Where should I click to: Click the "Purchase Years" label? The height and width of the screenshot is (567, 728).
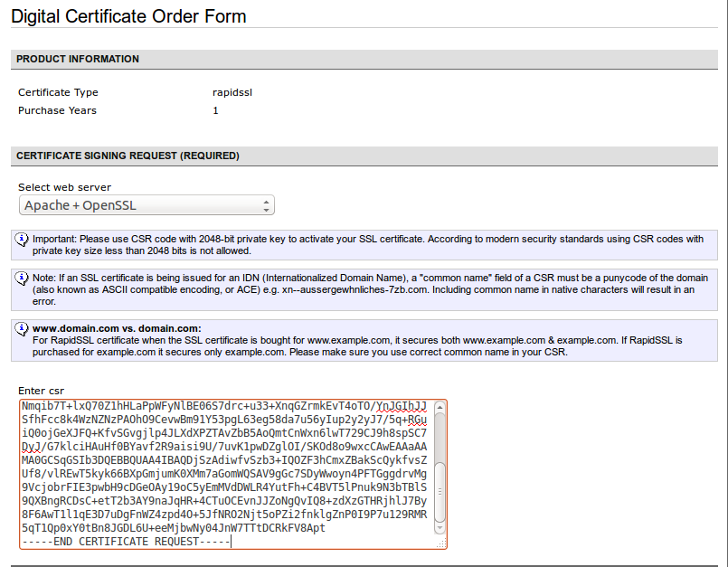point(57,110)
